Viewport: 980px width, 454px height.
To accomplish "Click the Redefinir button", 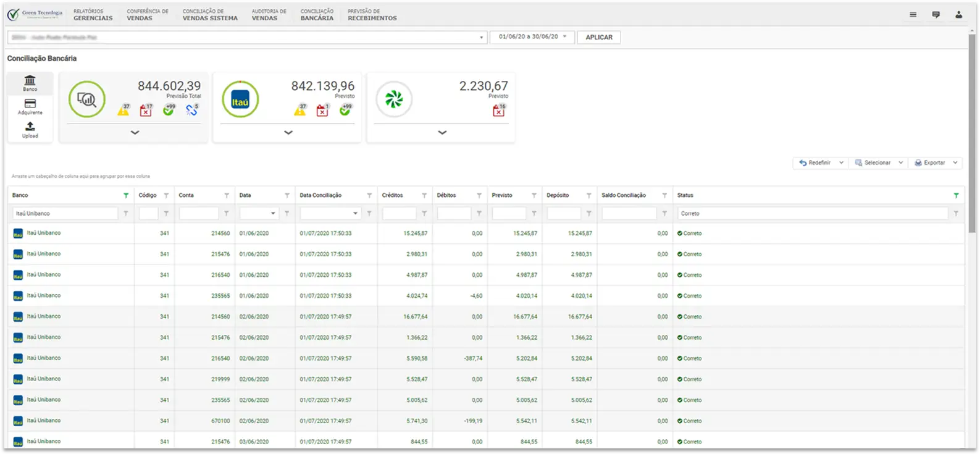I will point(815,163).
